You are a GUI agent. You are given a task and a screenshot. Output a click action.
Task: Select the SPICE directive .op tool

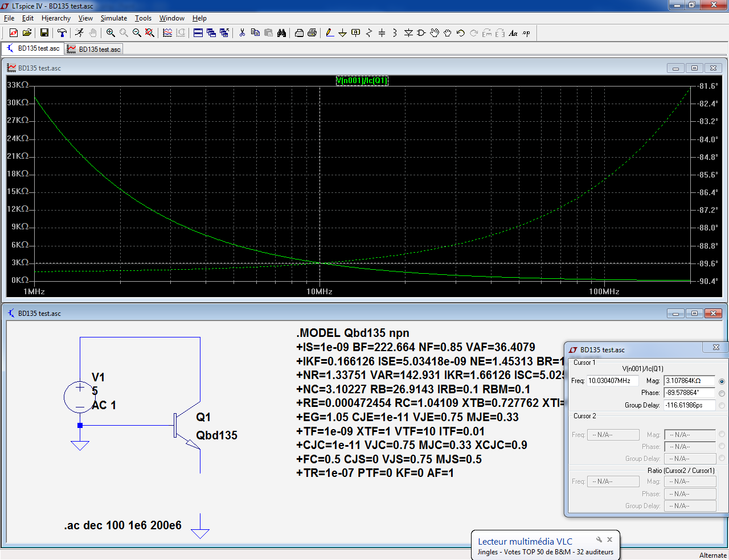[x=526, y=33]
